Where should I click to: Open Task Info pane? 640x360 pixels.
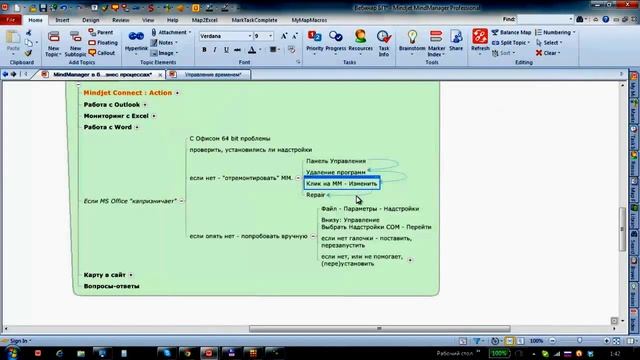coord(384,43)
